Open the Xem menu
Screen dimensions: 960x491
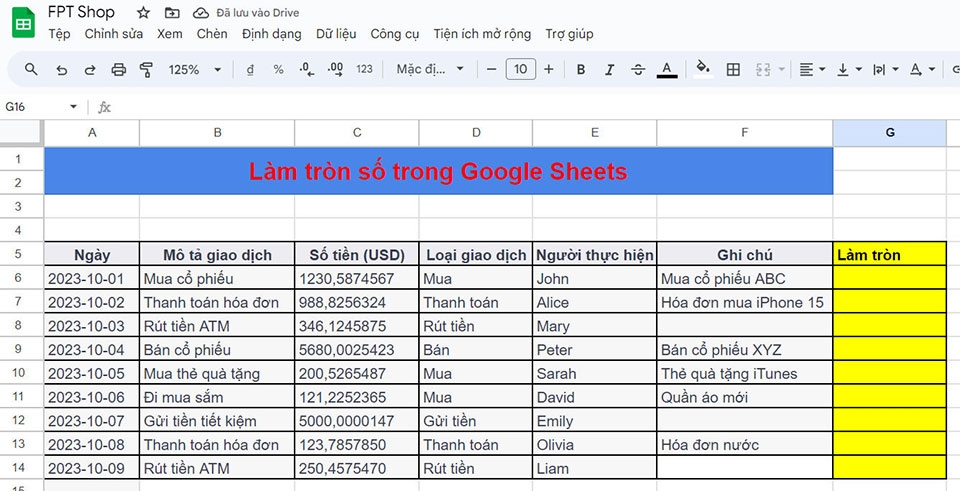(x=170, y=34)
